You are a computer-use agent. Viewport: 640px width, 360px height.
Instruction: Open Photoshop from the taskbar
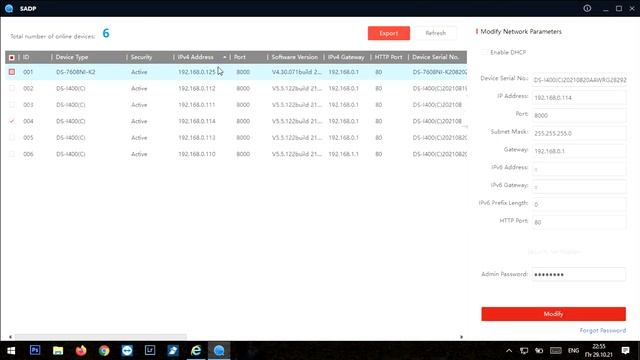point(35,350)
